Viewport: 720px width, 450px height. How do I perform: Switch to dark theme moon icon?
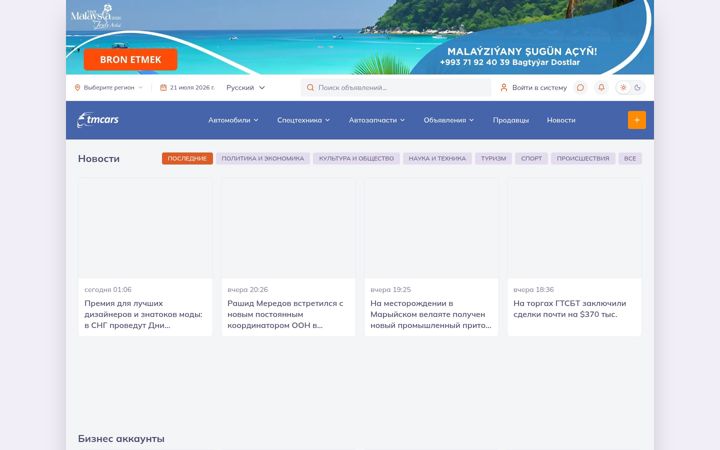[x=637, y=87]
